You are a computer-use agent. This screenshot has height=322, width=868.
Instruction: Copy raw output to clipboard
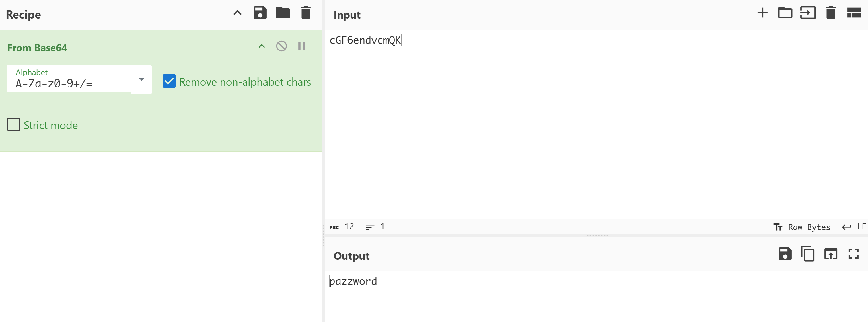tap(808, 254)
